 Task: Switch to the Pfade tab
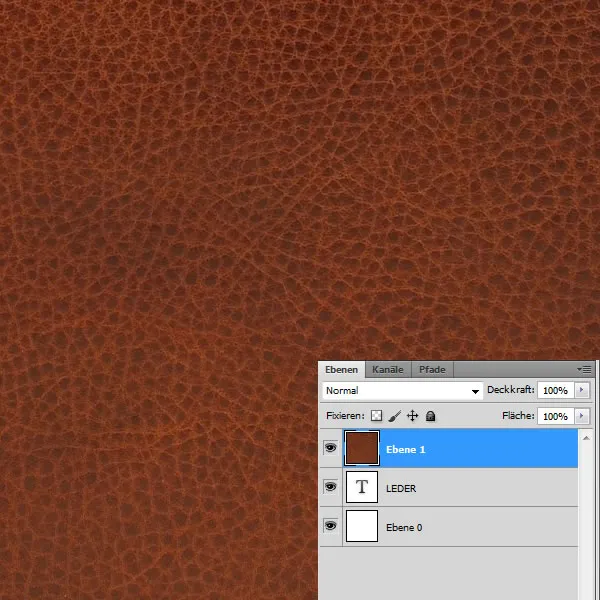point(432,370)
